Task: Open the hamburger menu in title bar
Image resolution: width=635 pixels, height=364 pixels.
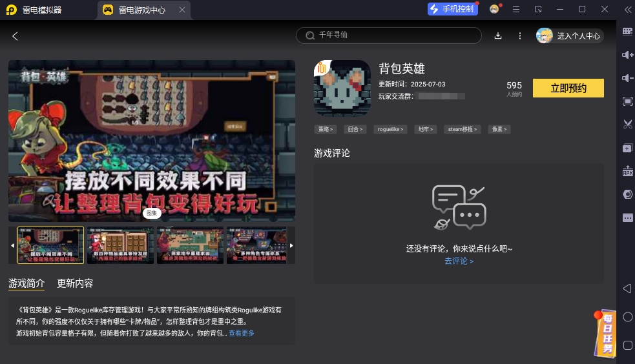Action: (x=516, y=9)
